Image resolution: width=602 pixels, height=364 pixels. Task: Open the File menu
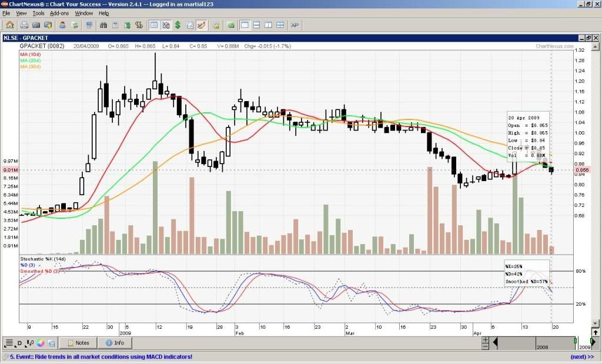coord(6,13)
